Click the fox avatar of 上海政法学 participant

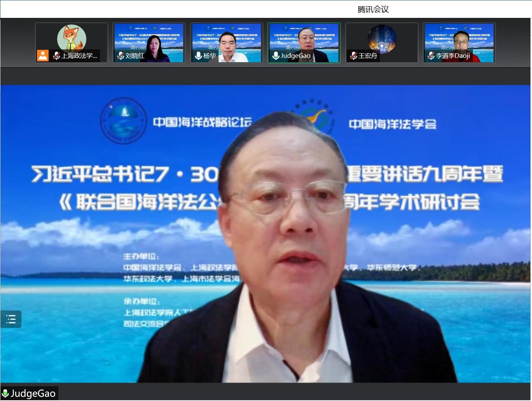click(72, 37)
